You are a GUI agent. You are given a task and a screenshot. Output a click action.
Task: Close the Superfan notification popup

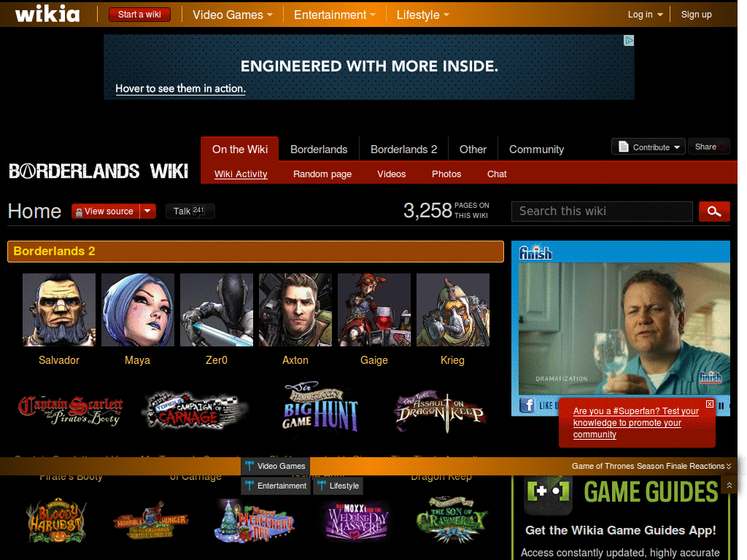coord(709,404)
